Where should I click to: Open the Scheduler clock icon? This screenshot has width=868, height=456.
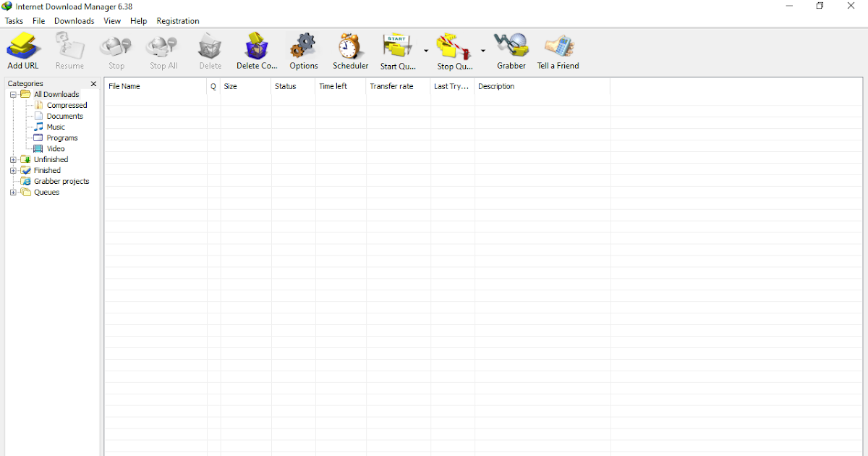click(350, 46)
